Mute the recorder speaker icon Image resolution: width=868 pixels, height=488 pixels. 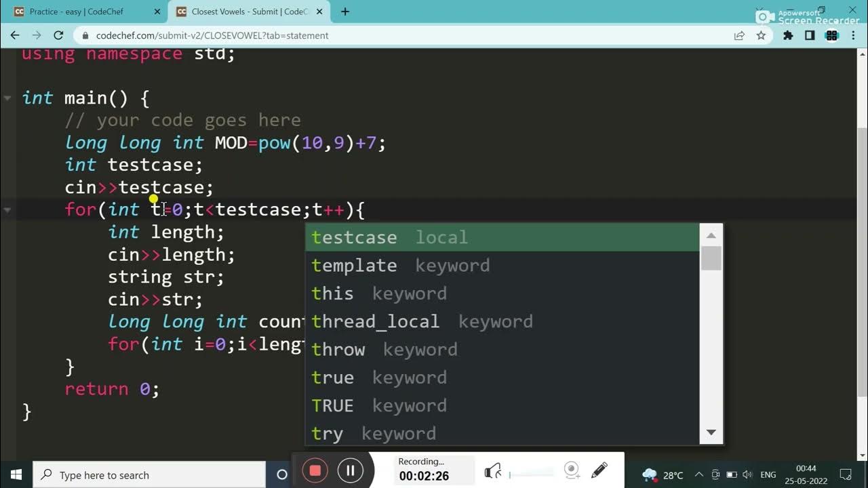[493, 470]
